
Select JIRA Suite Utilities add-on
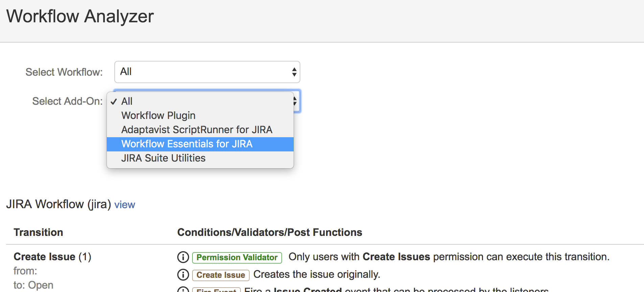pos(163,158)
